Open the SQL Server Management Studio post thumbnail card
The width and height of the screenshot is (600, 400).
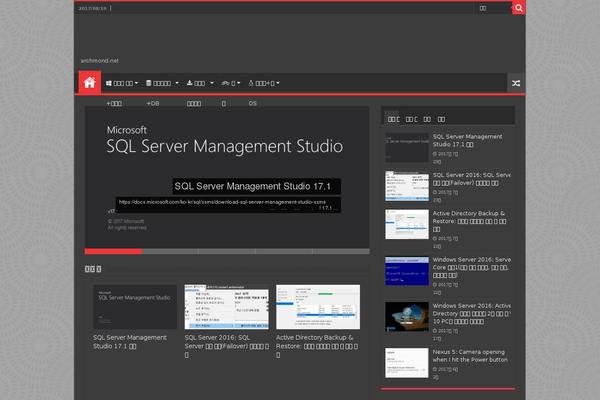point(135,307)
